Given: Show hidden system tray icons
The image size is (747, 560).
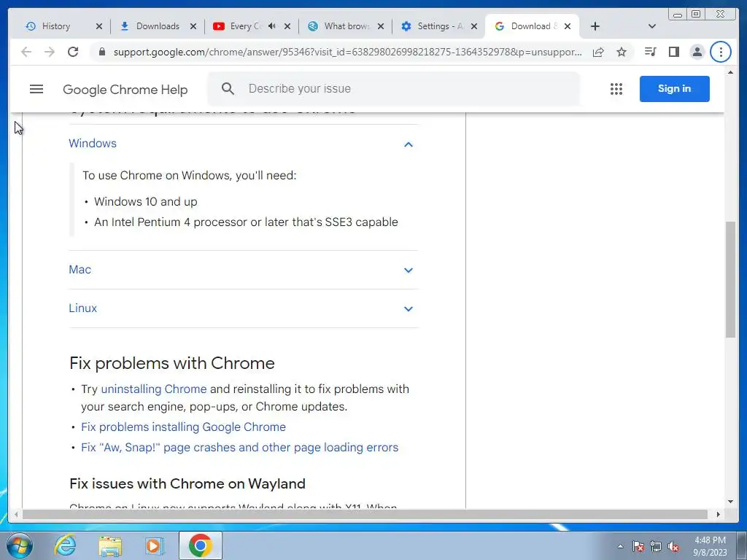Looking at the screenshot, I should (620, 546).
